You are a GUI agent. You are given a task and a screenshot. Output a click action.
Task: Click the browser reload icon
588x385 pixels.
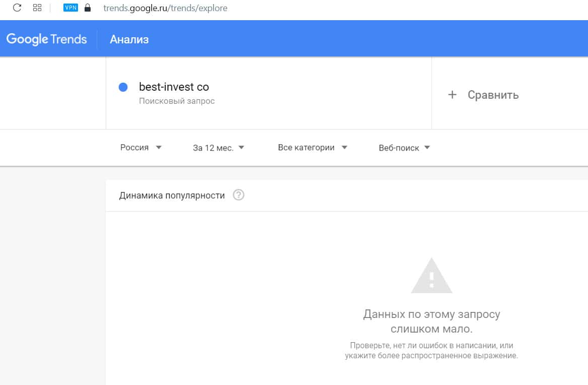coord(17,8)
